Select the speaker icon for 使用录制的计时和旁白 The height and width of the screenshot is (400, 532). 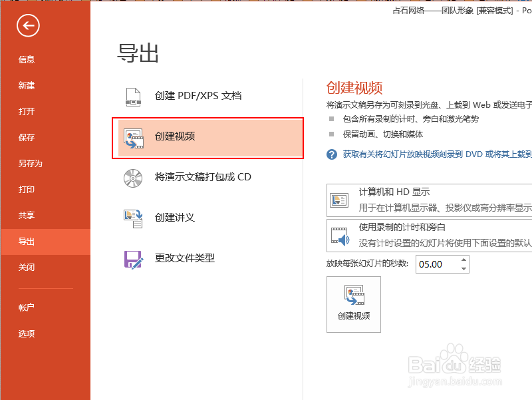click(339, 234)
